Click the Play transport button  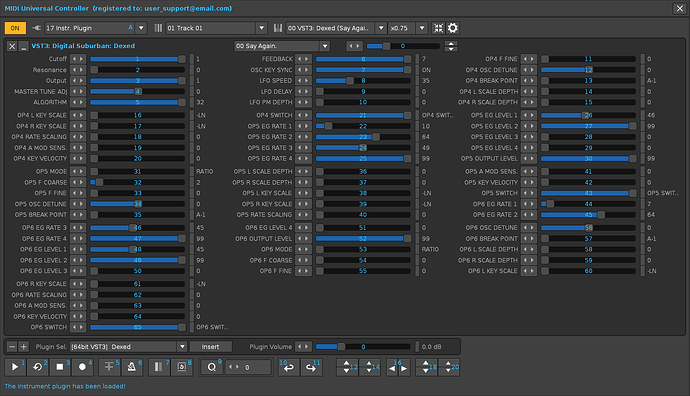pyautogui.click(x=15, y=367)
